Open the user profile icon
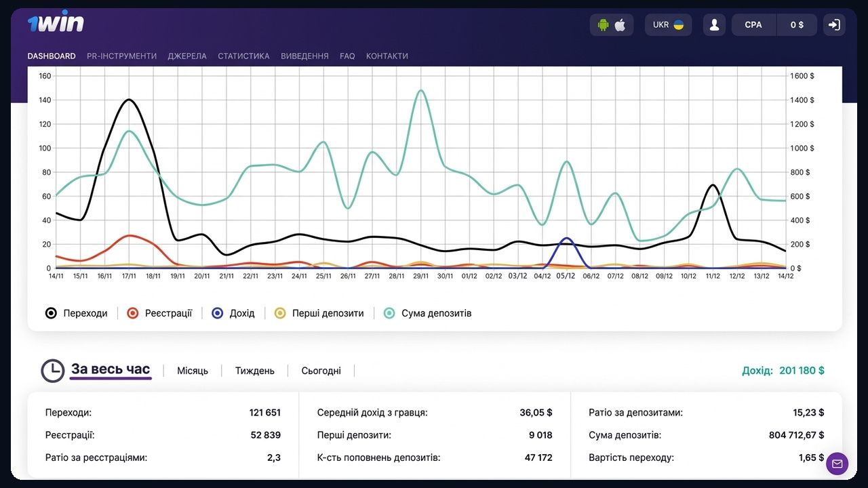Viewport: 868px width, 488px height. (714, 25)
